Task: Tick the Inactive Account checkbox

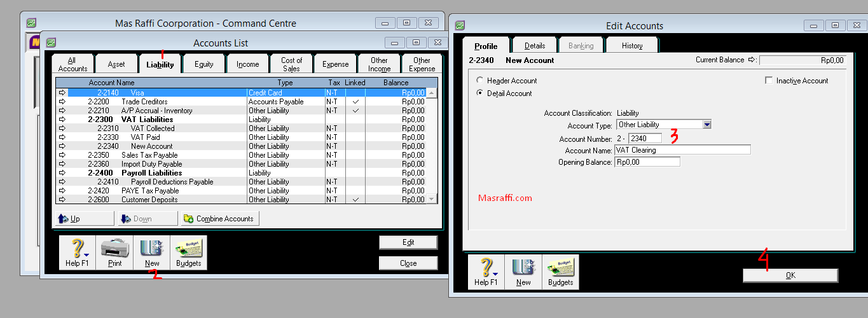Action: 769,81
